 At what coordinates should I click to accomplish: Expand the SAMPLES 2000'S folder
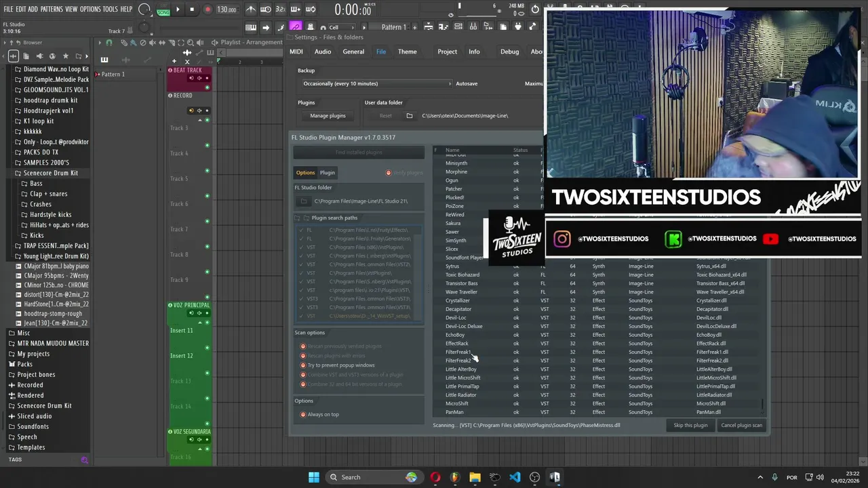click(x=45, y=163)
